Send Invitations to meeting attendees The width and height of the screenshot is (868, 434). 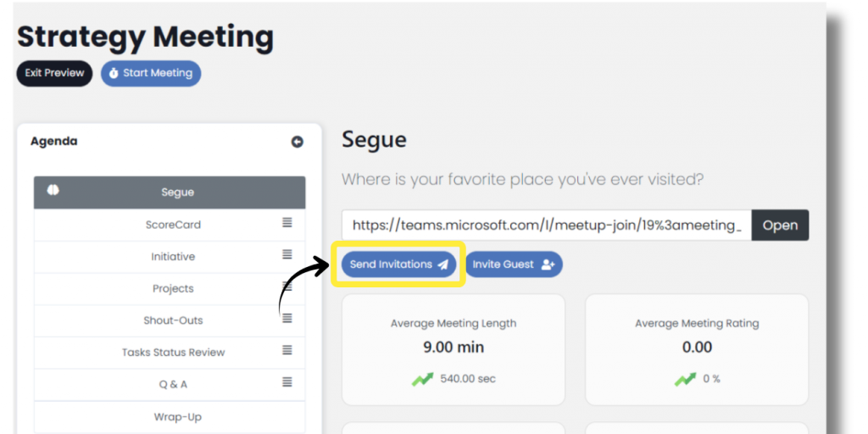[398, 264]
